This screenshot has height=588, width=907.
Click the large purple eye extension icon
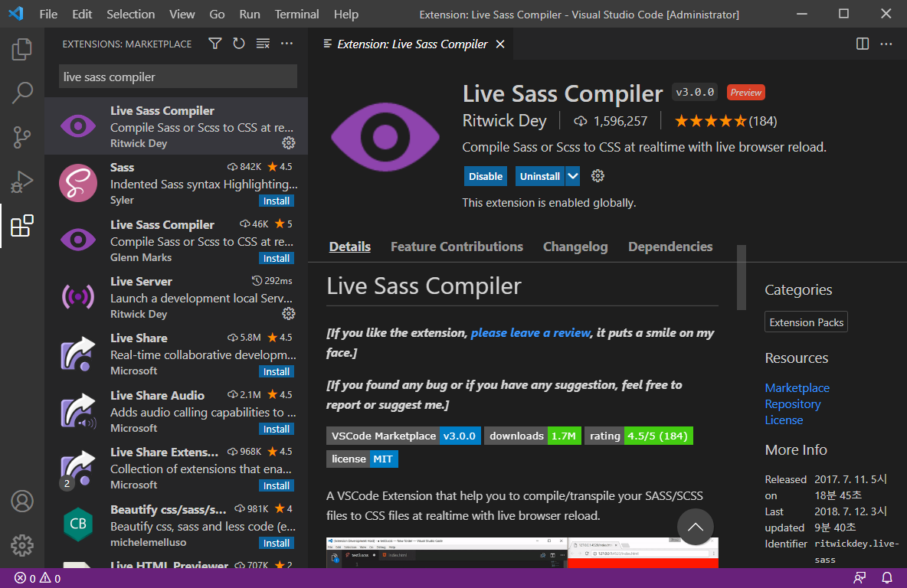[385, 137]
